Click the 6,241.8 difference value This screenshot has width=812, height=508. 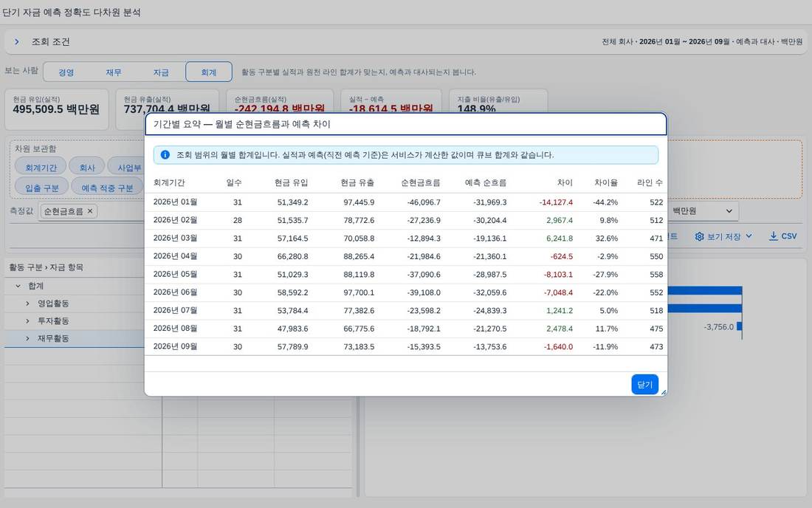(560, 238)
